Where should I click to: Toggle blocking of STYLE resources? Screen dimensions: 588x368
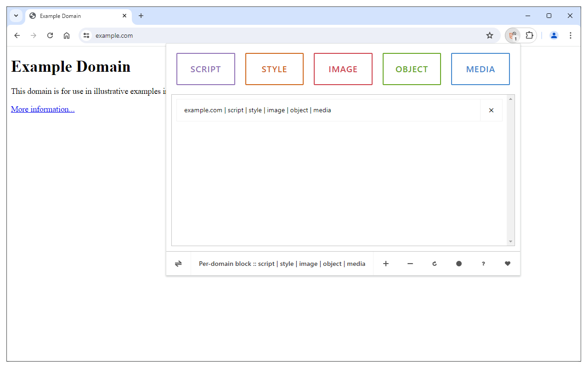(x=274, y=69)
